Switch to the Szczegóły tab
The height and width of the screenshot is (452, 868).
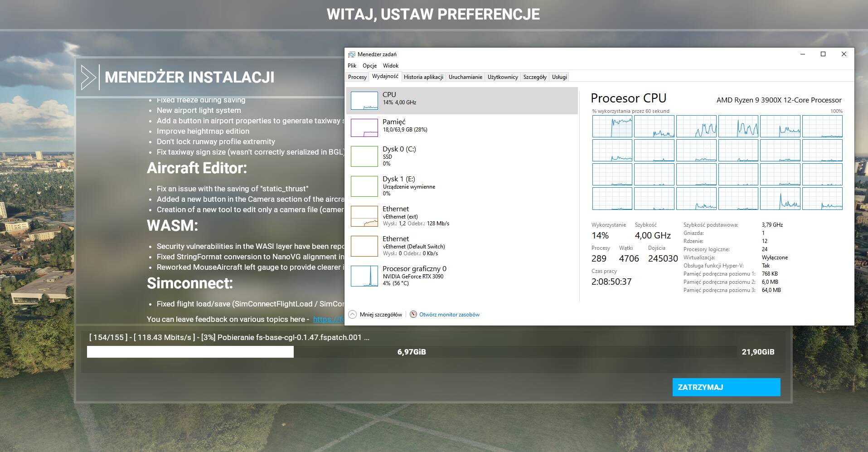[x=534, y=77]
